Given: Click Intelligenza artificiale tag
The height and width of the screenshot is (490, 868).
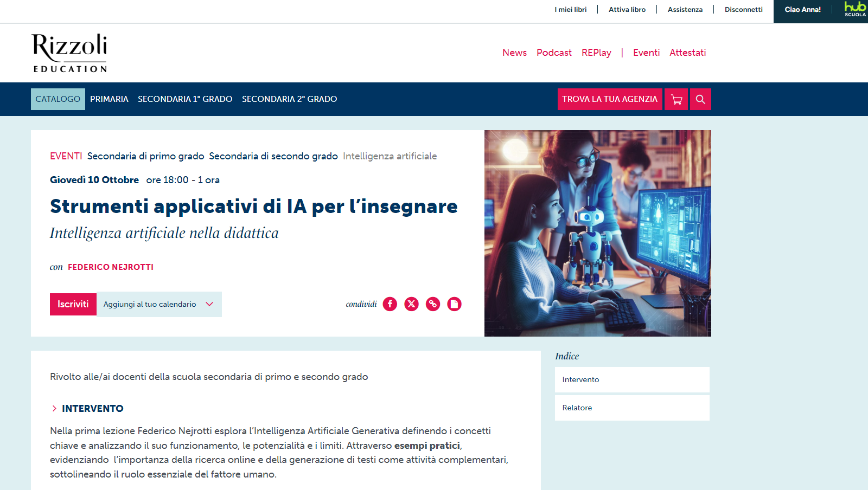Looking at the screenshot, I should (x=390, y=156).
